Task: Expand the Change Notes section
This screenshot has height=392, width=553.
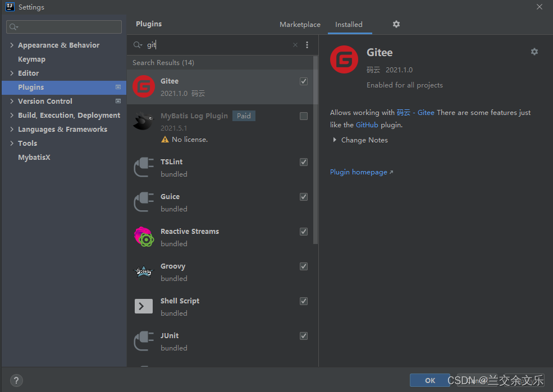Action: click(335, 140)
